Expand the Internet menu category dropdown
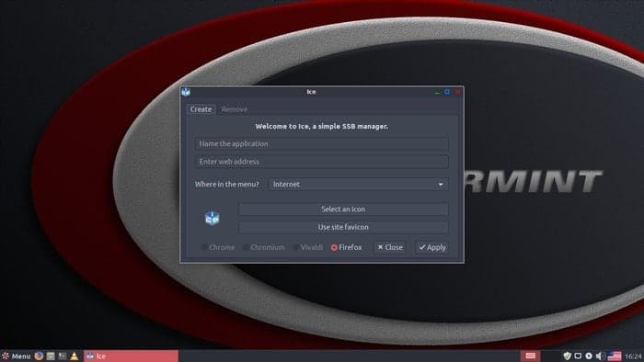Screen dimensions: 644x362 click(x=358, y=184)
